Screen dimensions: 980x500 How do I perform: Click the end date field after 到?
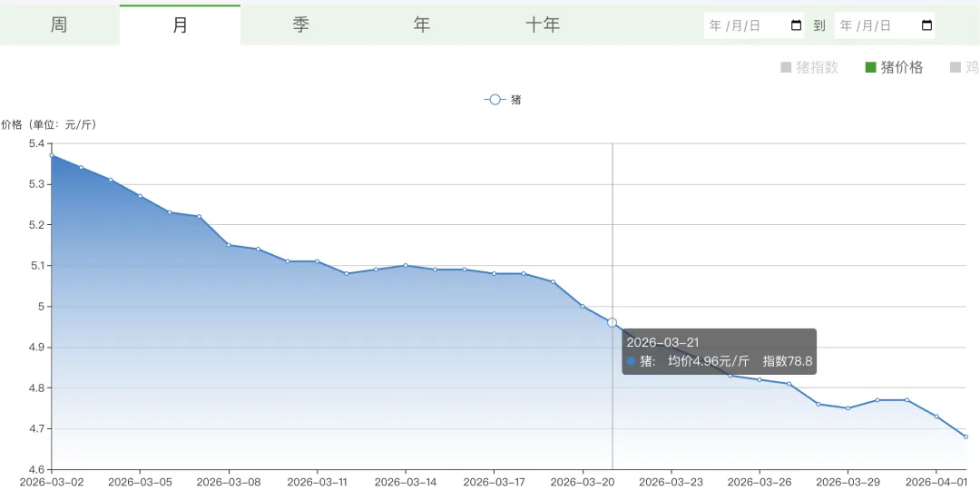coord(871,25)
